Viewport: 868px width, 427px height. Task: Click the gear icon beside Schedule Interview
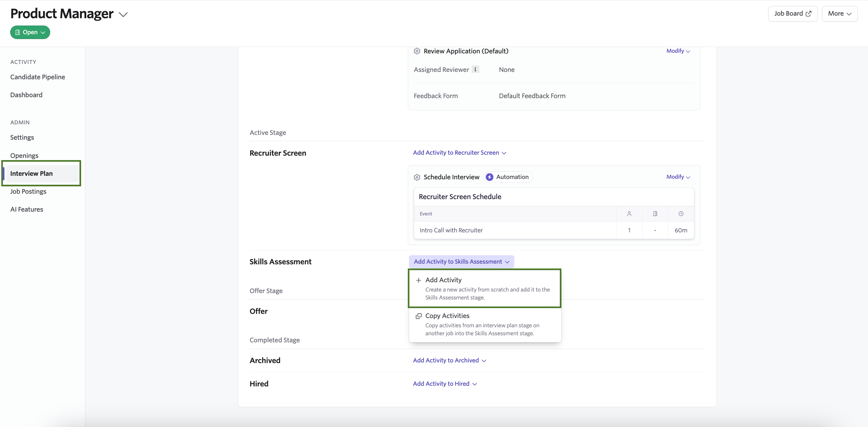pos(417,177)
